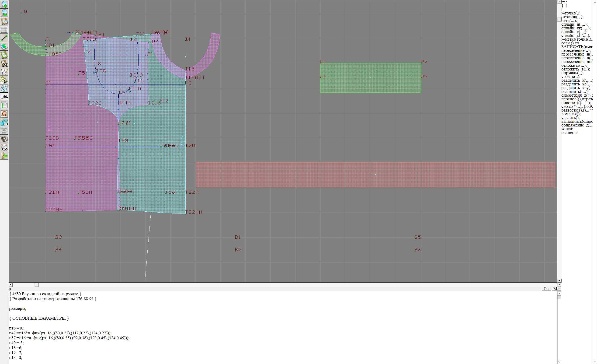Click the zoom in magnifier icon

4,4
